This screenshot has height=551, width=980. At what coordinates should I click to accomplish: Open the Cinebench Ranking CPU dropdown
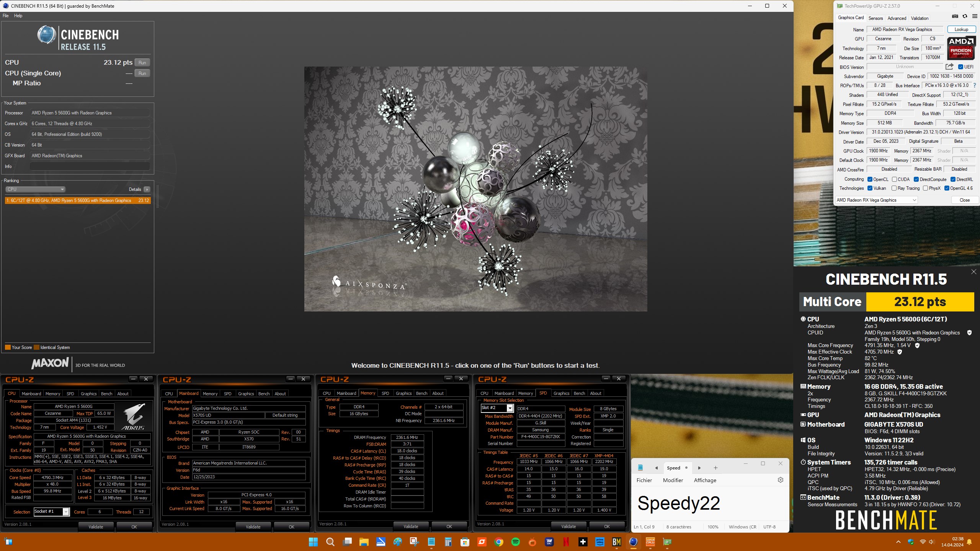[35, 189]
